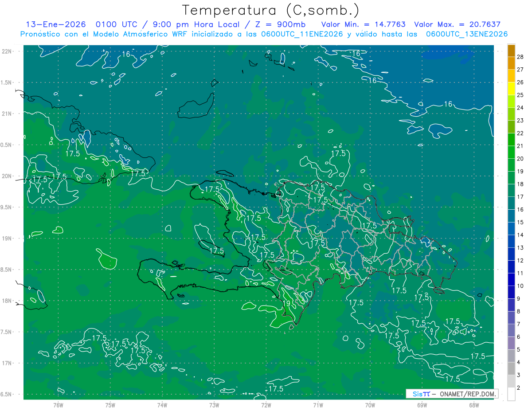This screenshot has height=411, width=532.
Task: Click the '75W' longitude label
Action: tap(110, 405)
